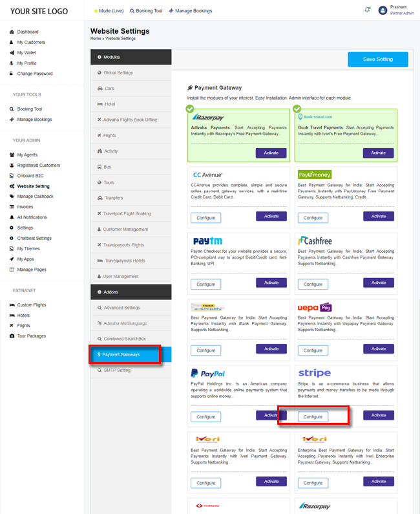420x514 pixels.
Task: Click the Razorpay logo in first card
Action: tap(207, 118)
